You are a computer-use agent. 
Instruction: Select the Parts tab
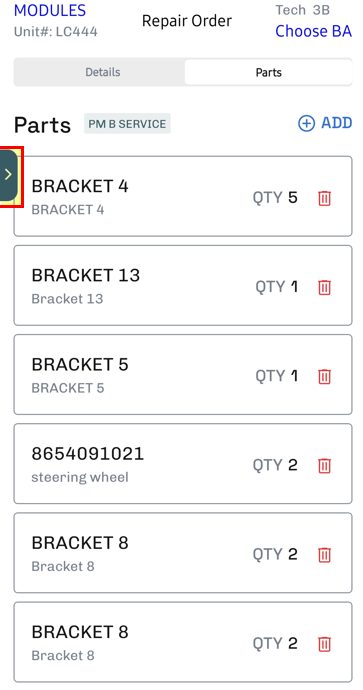268,72
